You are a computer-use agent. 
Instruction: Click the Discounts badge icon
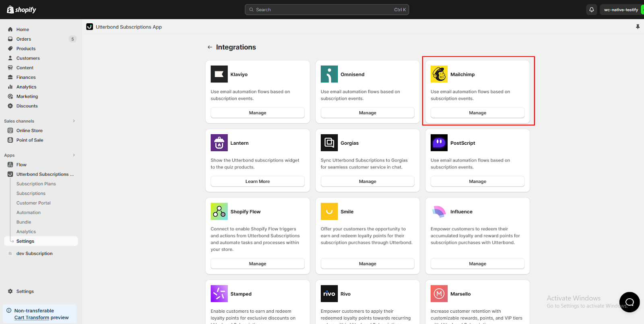[x=10, y=106]
